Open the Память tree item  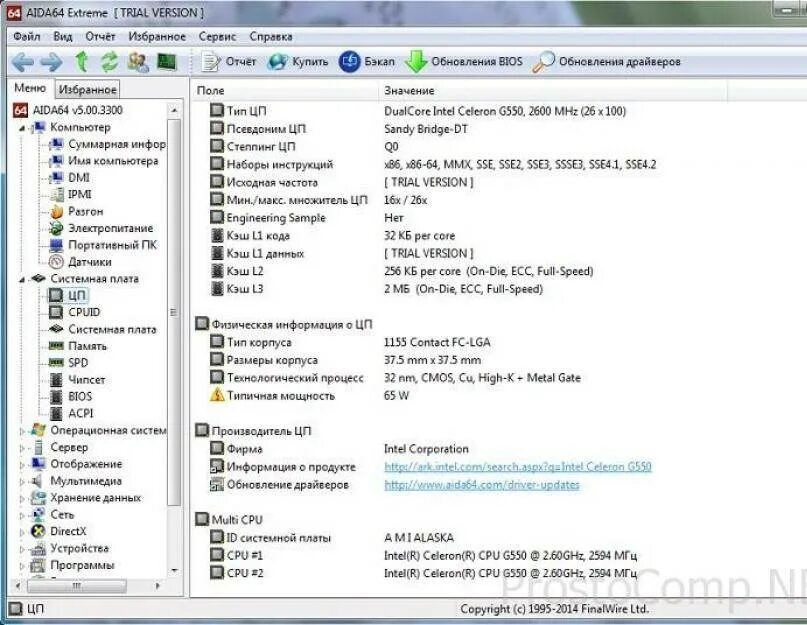[78, 346]
